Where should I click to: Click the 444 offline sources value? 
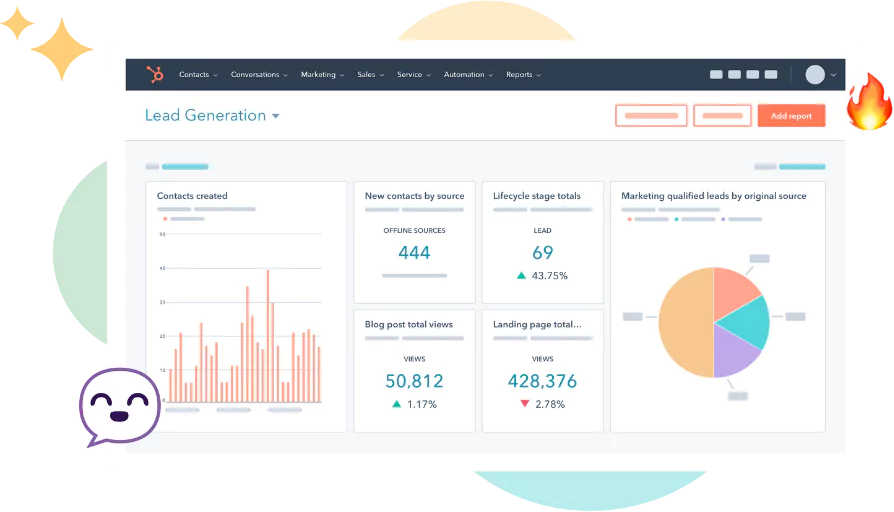pos(415,253)
